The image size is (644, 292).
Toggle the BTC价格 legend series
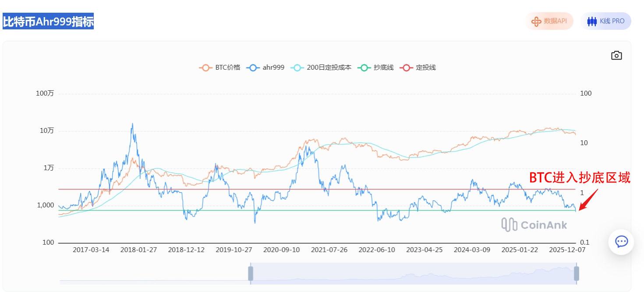pyautogui.click(x=220, y=68)
